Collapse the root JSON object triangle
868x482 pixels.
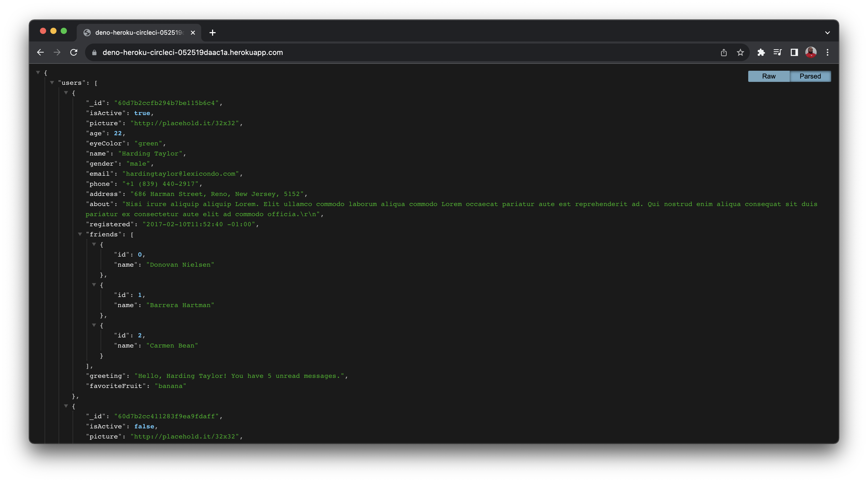pyautogui.click(x=38, y=72)
